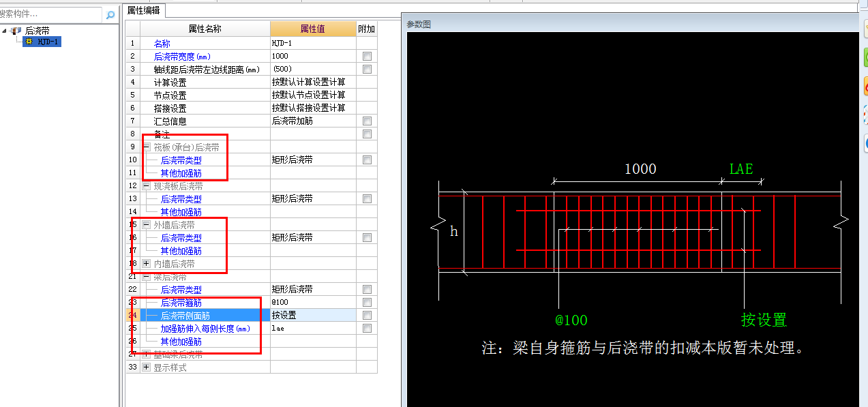Select the 其他加强筋 row 14 label
This screenshot has width=868, height=407.
click(181, 211)
